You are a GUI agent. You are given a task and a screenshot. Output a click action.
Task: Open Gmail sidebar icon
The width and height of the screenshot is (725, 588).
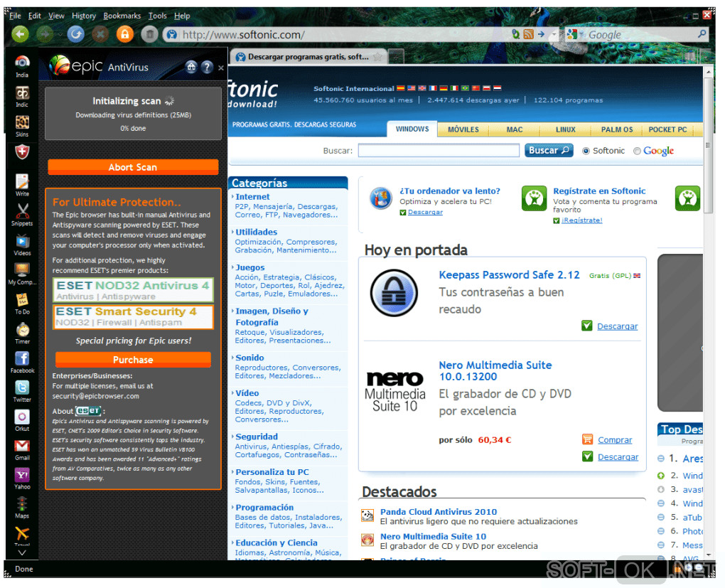(22, 449)
